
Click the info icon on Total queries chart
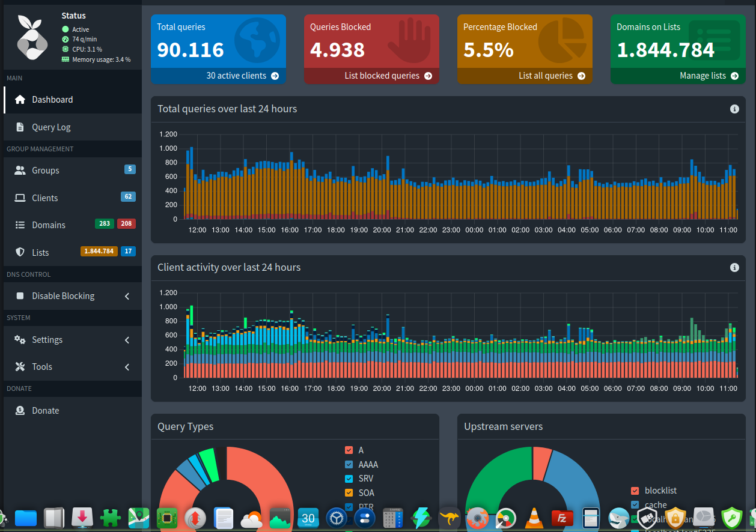pyautogui.click(x=734, y=109)
